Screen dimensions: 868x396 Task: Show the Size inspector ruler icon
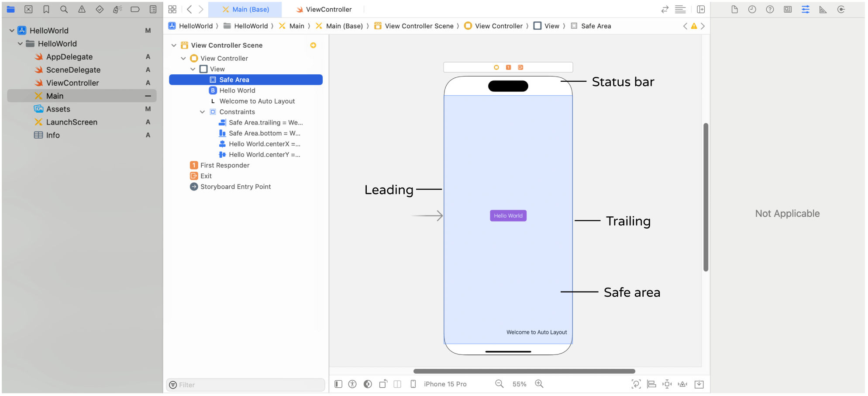[823, 9]
